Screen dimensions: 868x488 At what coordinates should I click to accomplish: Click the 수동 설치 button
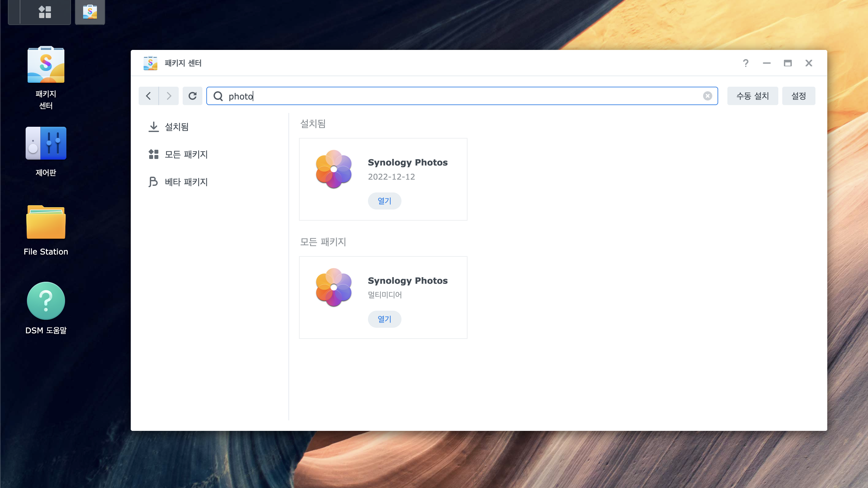[752, 96]
